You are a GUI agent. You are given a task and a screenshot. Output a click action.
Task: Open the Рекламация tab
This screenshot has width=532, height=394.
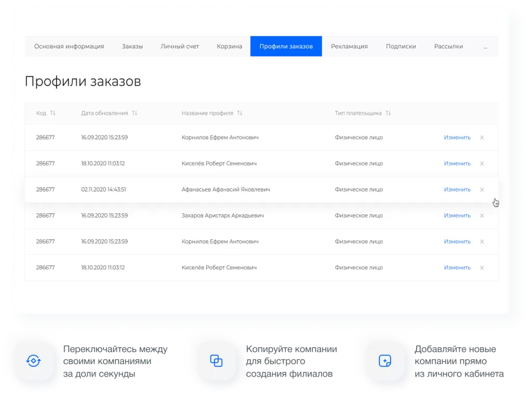tap(349, 46)
